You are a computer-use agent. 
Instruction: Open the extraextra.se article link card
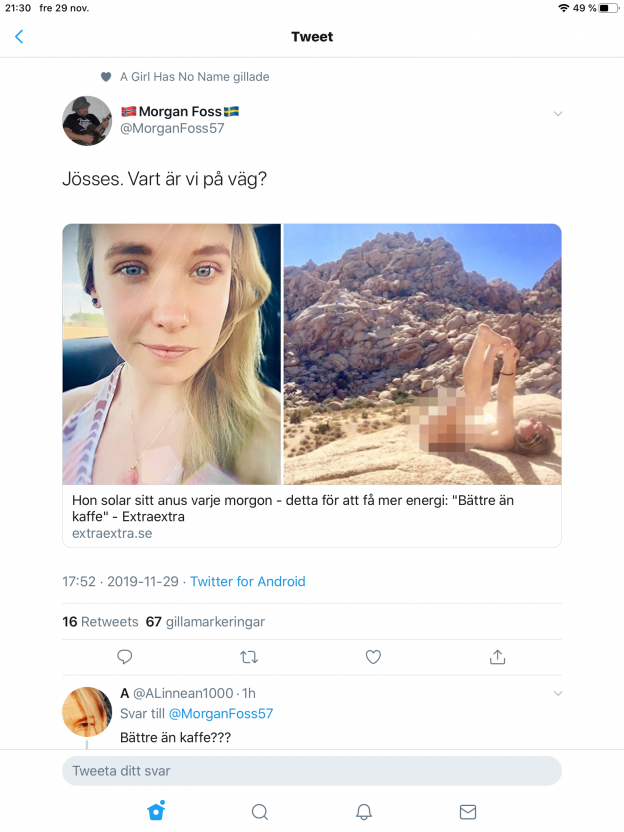pyautogui.click(x=312, y=386)
